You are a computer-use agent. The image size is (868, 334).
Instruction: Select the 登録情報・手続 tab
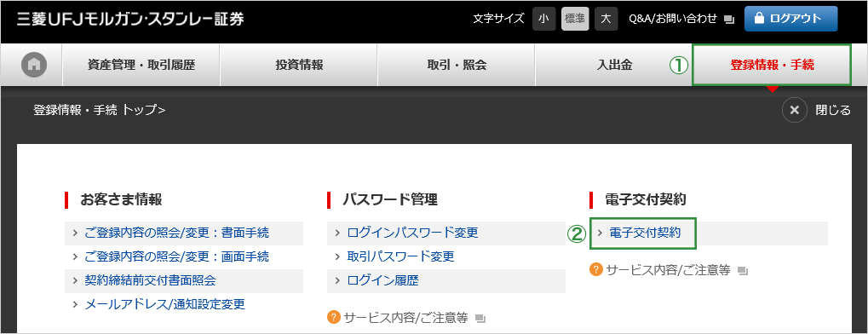(772, 66)
